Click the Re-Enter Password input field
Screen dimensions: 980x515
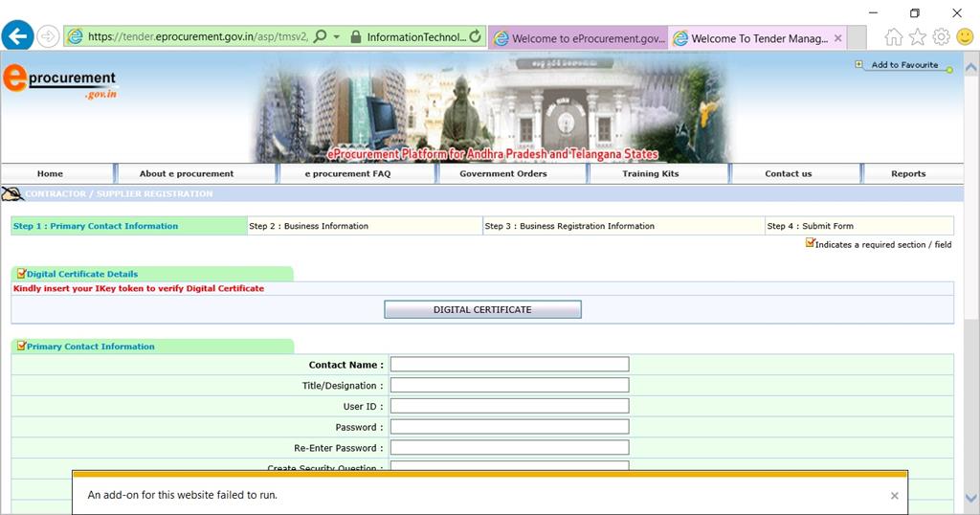(509, 447)
